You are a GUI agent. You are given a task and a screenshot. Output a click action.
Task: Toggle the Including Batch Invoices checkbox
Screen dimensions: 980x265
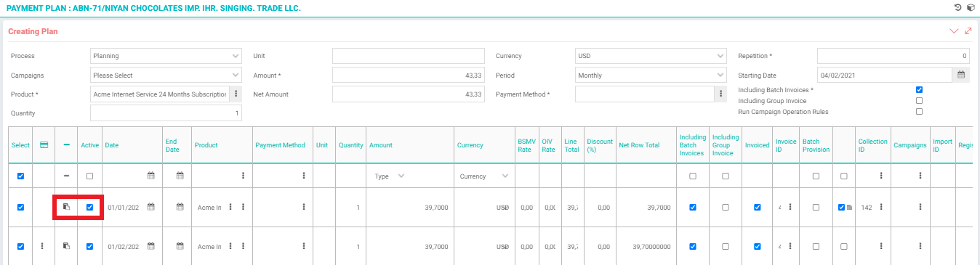point(920,90)
